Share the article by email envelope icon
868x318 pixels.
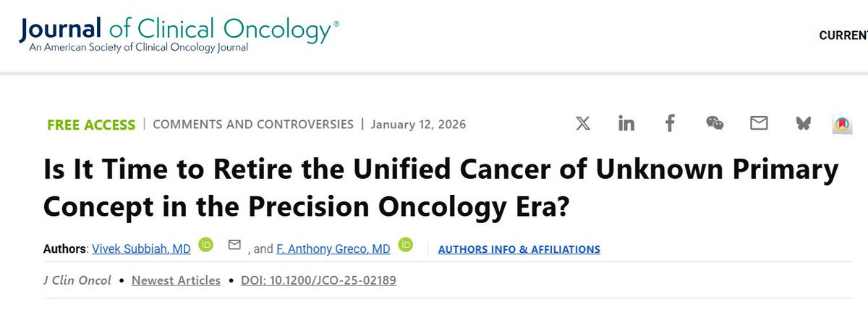click(759, 124)
